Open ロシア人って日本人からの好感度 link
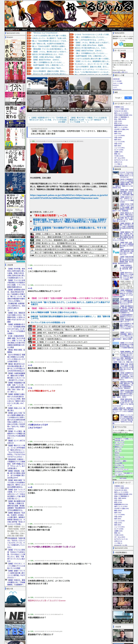Image resolution: width=138 pixels, height=644 pixels. click(x=48, y=323)
